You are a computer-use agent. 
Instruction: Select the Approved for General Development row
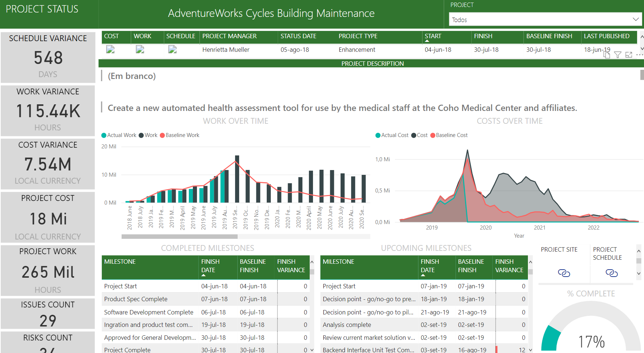(205, 338)
